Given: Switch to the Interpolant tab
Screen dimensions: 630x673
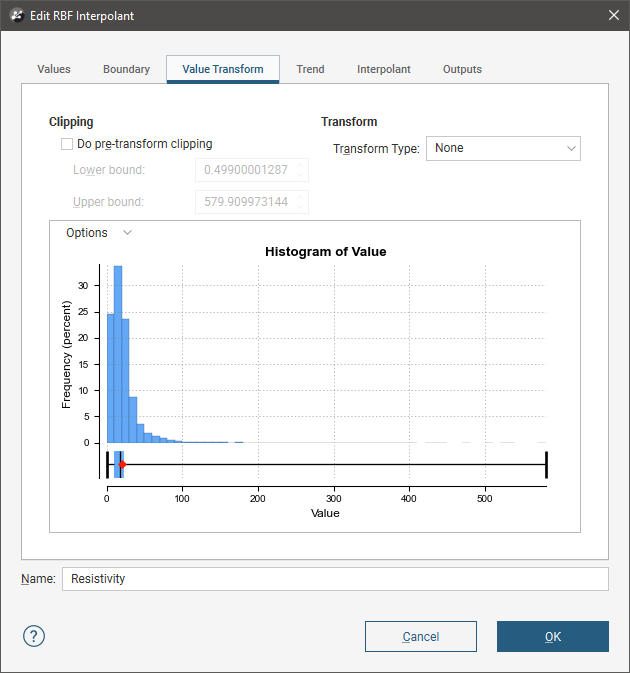Looking at the screenshot, I should (x=384, y=69).
